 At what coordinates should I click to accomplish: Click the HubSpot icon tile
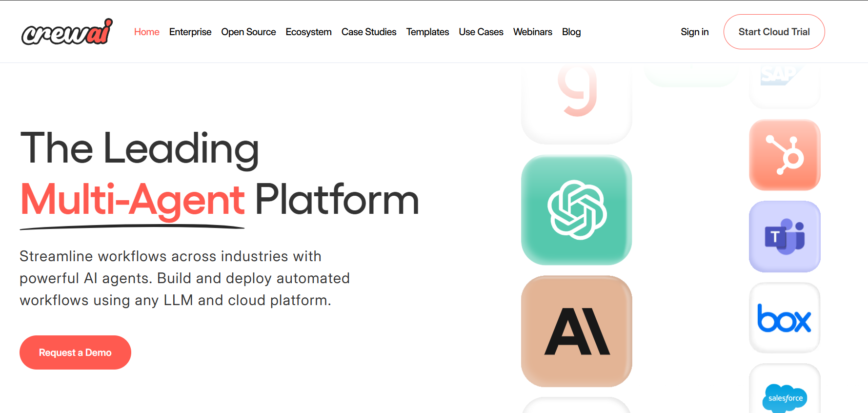pyautogui.click(x=785, y=155)
